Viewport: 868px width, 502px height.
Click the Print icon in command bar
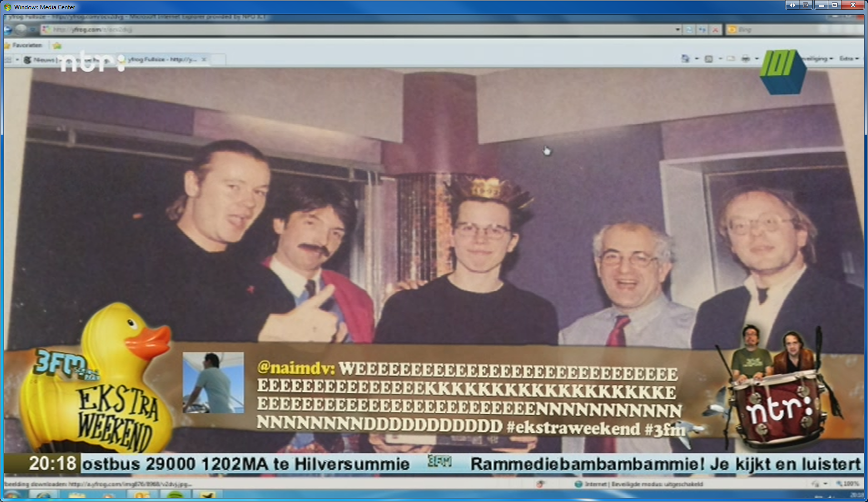745,59
